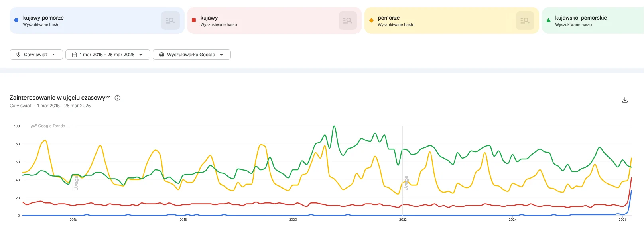Click the red square color for kujawy
Image resolution: width=644 pixels, height=228 pixels.
click(x=194, y=20)
